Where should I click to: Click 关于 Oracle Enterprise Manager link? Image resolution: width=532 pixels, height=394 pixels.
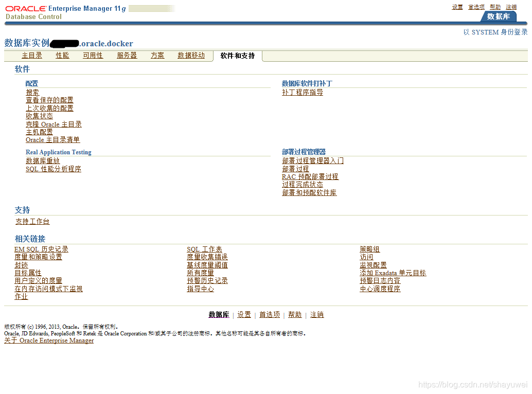point(49,341)
